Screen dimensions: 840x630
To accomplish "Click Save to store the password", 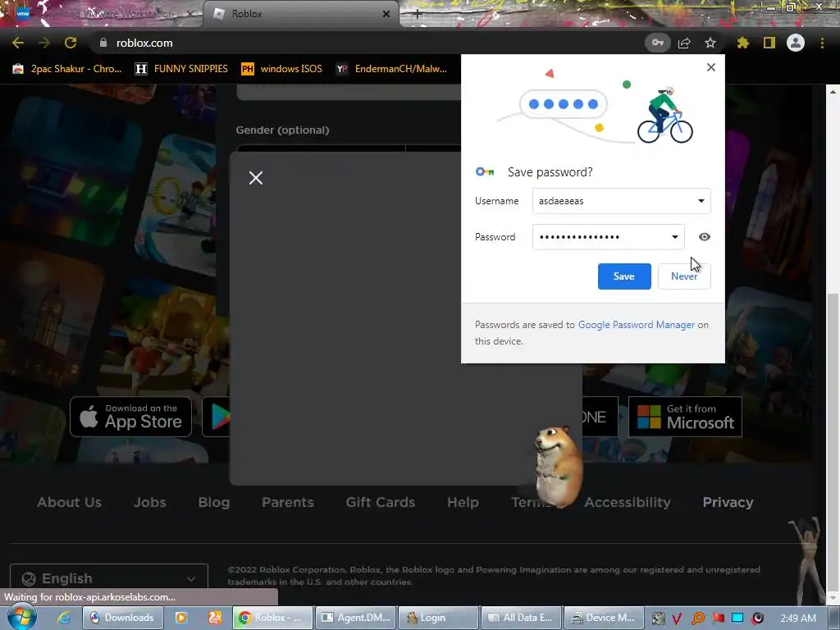I will pos(624,276).
